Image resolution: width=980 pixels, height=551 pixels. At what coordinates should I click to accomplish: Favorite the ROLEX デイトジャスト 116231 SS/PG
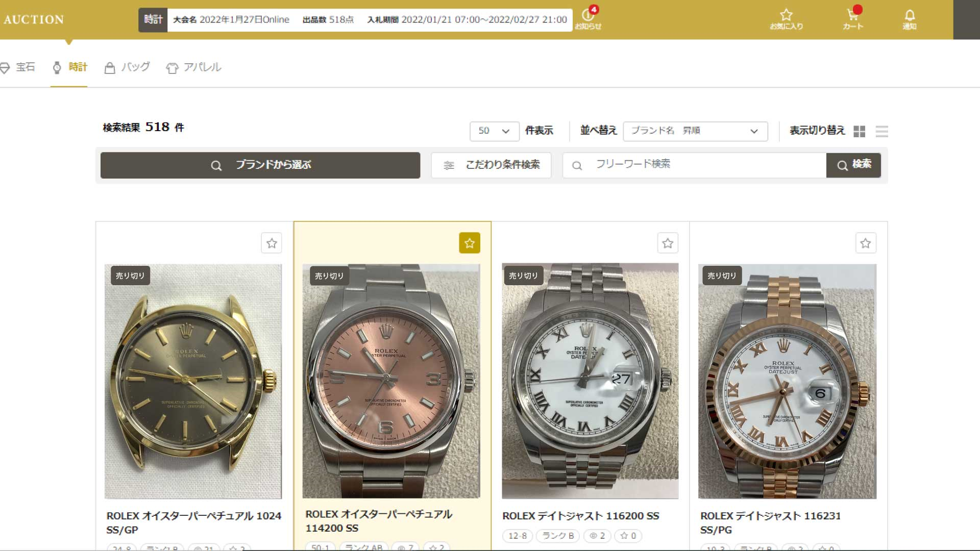click(x=866, y=243)
